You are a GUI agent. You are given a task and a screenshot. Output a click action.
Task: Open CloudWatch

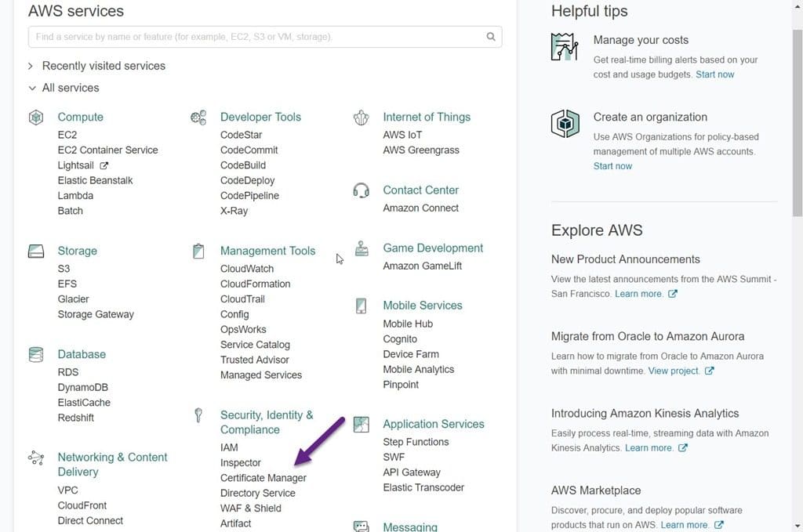[x=247, y=269]
